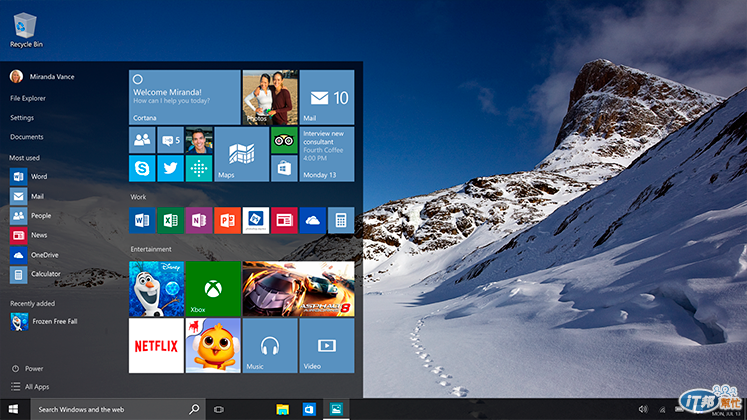Select the Entertainment group heading
This screenshot has width=747, height=420.
[x=151, y=249]
